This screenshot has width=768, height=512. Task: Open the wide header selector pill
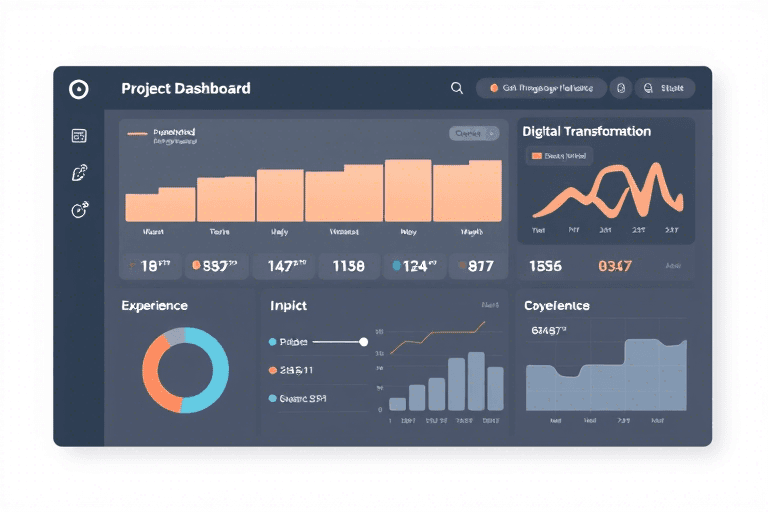(541, 88)
